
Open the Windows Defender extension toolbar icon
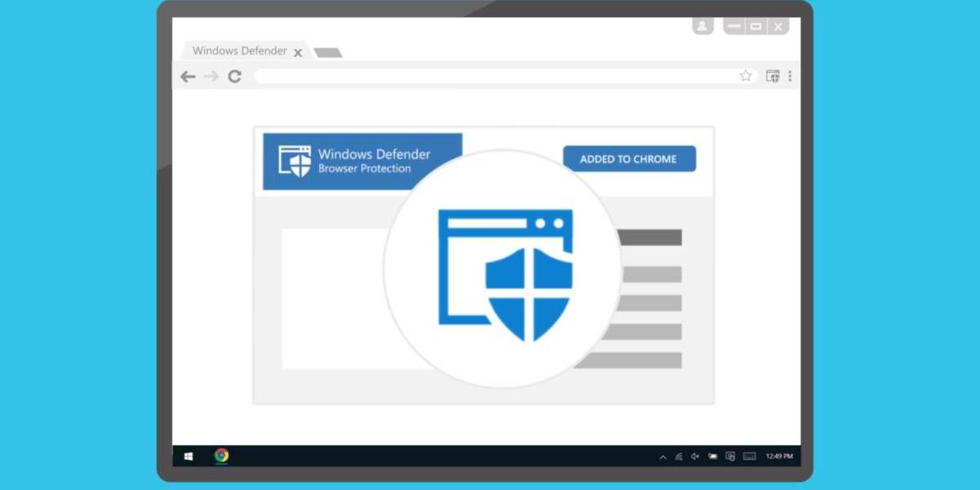point(773,76)
